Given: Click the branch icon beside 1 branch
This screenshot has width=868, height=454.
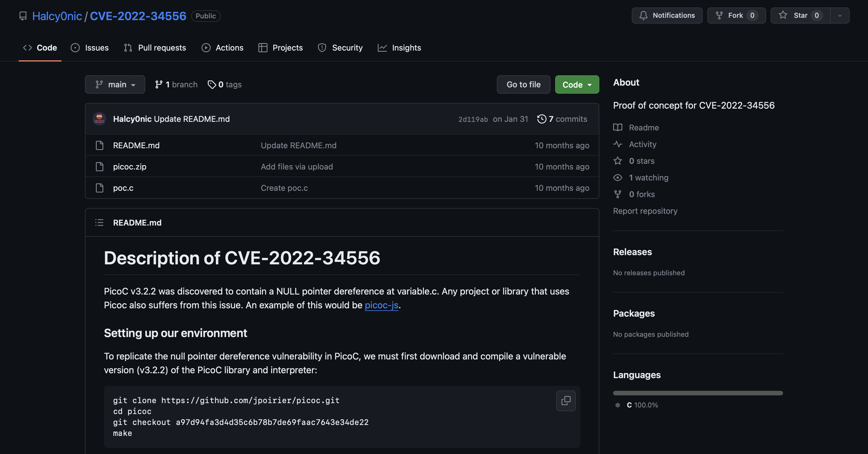Looking at the screenshot, I should point(159,84).
